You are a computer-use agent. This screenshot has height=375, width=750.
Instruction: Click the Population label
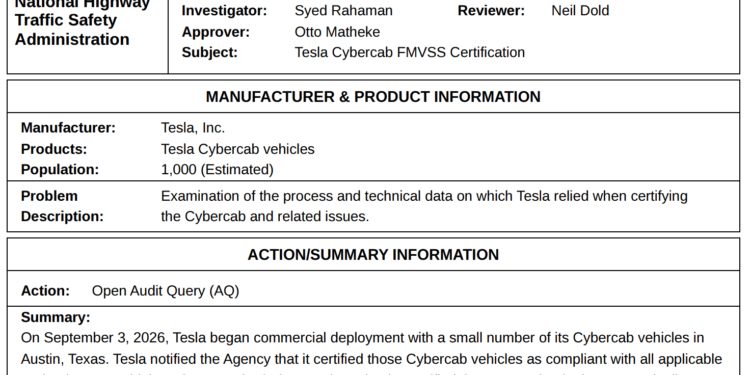(x=60, y=170)
